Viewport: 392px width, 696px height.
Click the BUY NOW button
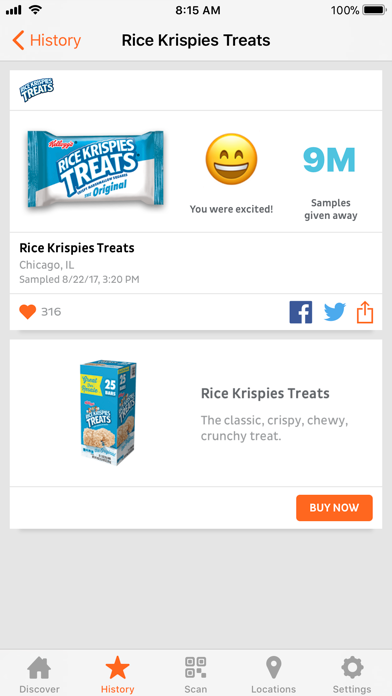pos(334,508)
